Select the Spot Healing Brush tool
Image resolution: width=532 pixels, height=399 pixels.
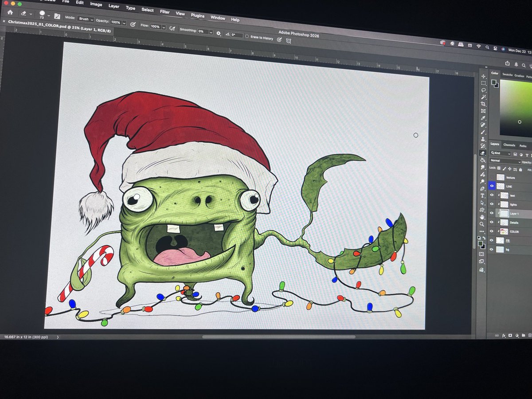[483, 125]
